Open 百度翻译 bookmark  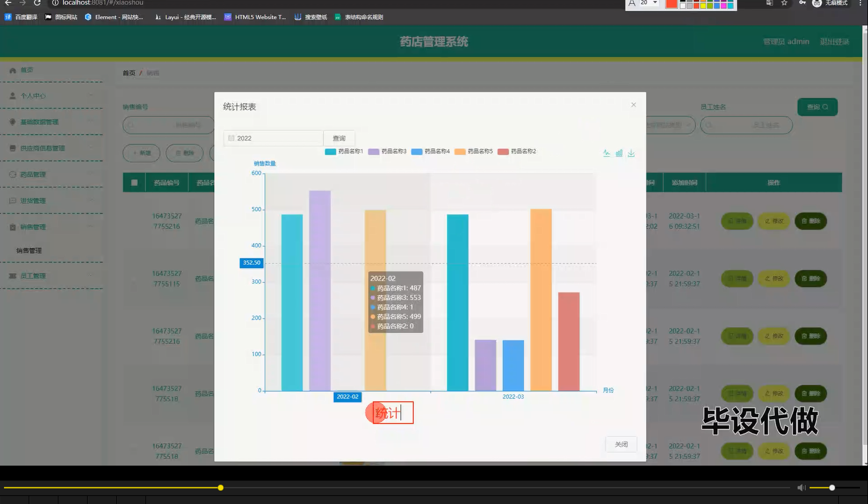click(x=21, y=17)
